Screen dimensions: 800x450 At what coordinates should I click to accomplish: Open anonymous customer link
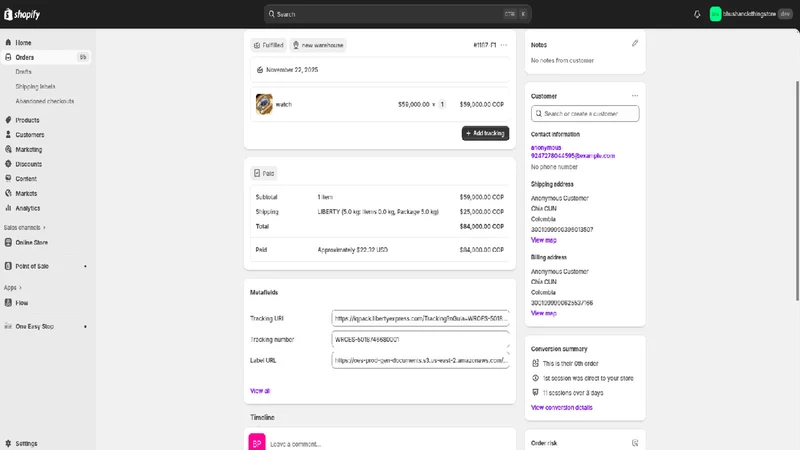point(546,147)
